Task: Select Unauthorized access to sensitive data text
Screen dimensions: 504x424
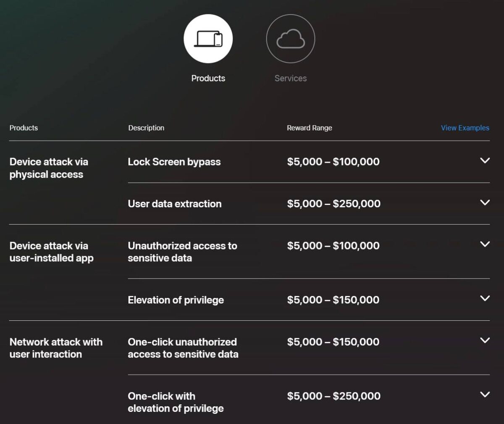Action: point(182,252)
